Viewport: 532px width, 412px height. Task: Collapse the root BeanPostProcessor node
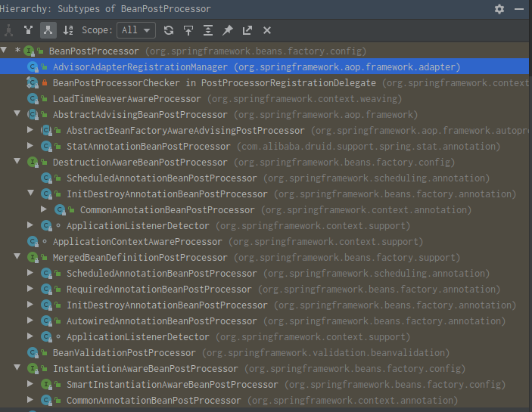click(6, 51)
